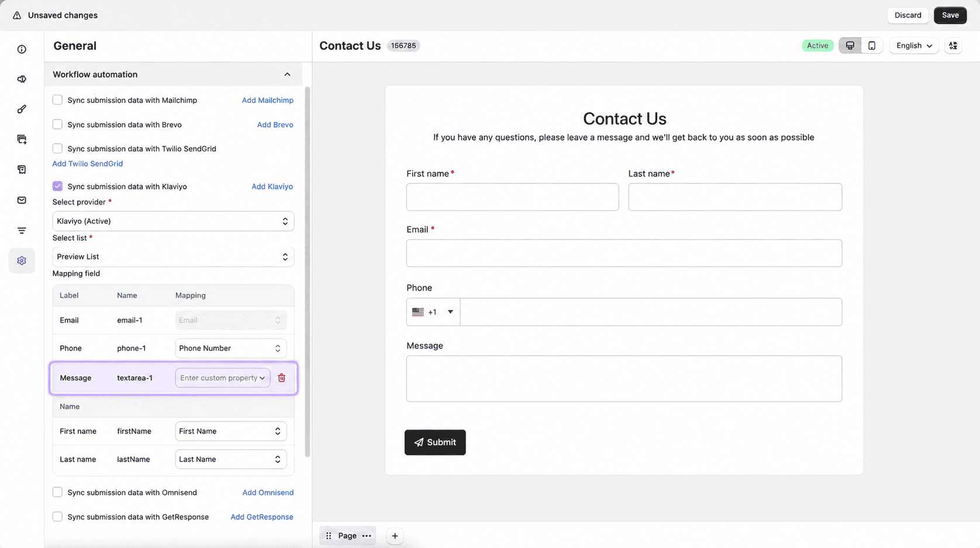Screen dimensions: 980x548
Task: Open the Last Name mapping dropdown
Action: coord(231,459)
